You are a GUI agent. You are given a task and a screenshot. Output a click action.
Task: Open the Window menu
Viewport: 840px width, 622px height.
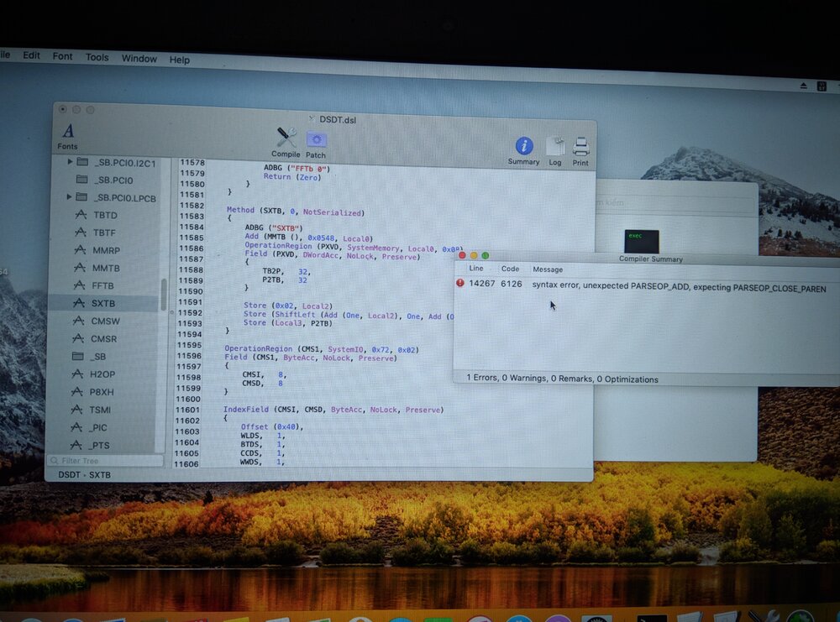click(139, 59)
